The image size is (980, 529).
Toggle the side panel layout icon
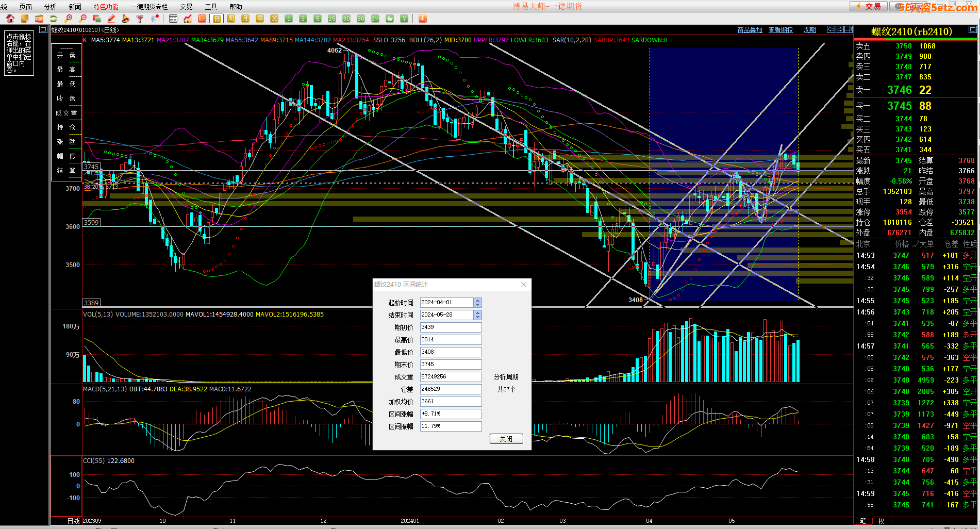pos(849,29)
